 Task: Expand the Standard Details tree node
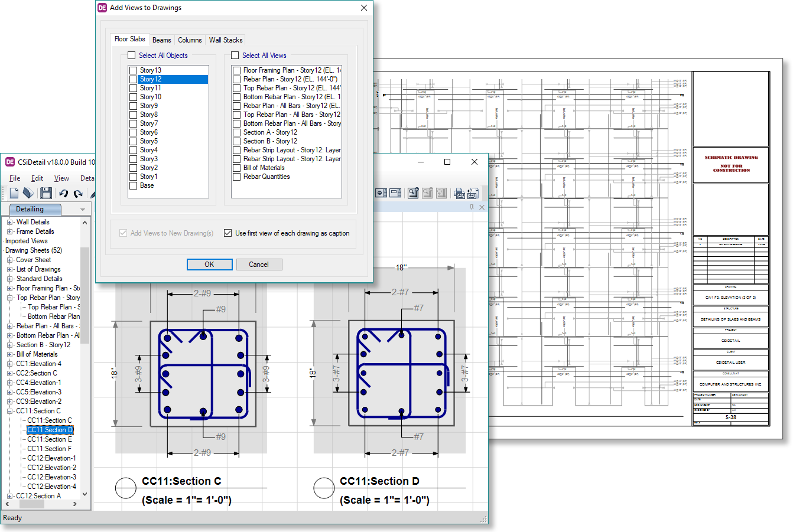[x=10, y=279]
